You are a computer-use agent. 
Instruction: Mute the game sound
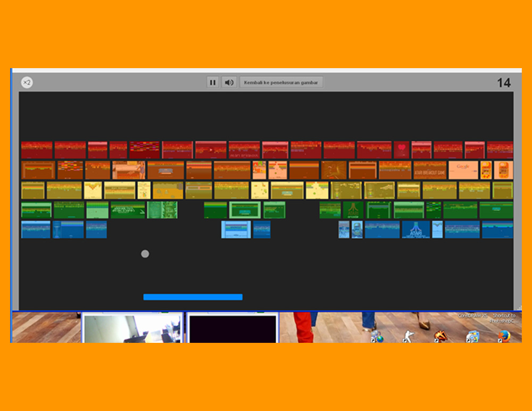coord(229,83)
